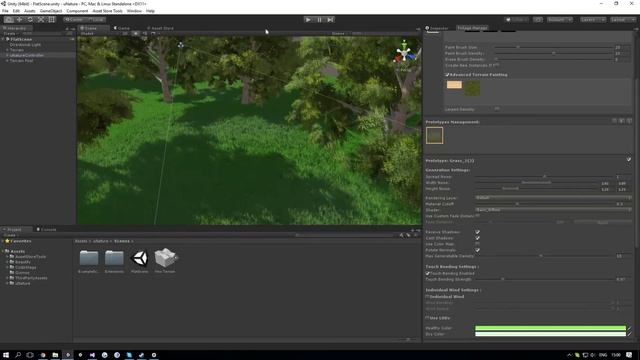
Task: Select the Rotate tool in toolbar
Action: tap(30, 20)
